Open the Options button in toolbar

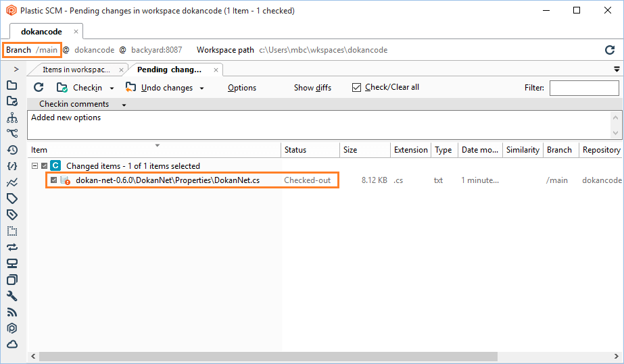point(242,88)
